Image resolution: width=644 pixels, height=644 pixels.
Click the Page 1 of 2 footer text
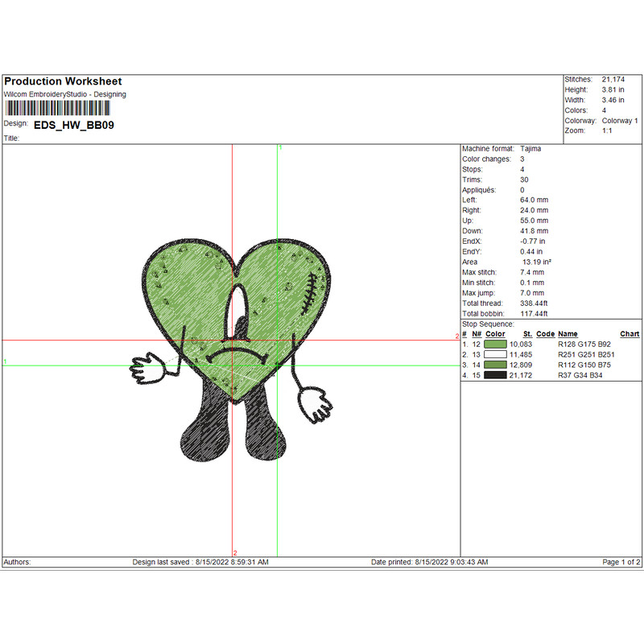[x=621, y=562]
